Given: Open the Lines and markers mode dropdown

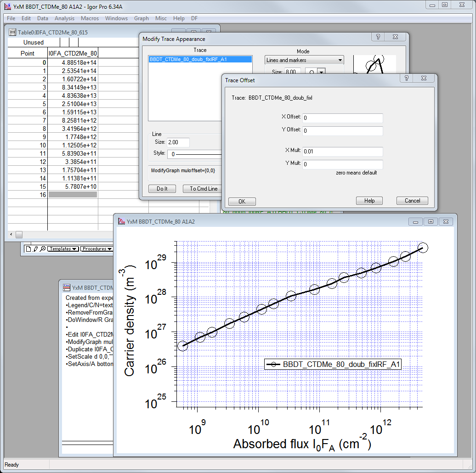Looking at the screenshot, I should click(304, 60).
